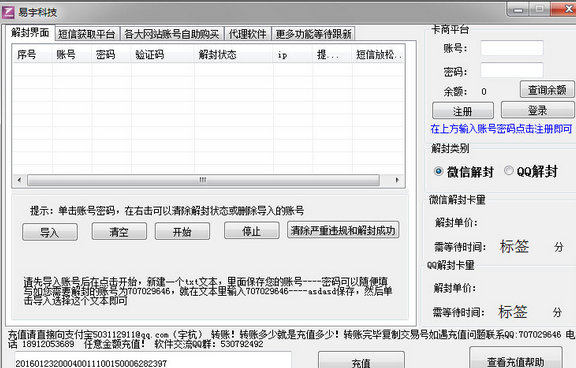Click the 解封单价 label under QQ解封卡里
The width and height of the screenshot is (576, 368).
(x=455, y=288)
